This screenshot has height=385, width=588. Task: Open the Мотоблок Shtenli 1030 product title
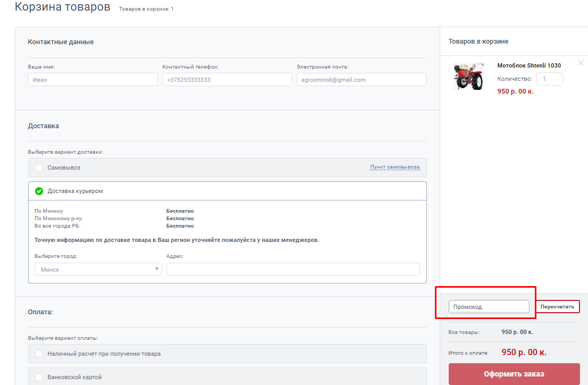point(528,65)
